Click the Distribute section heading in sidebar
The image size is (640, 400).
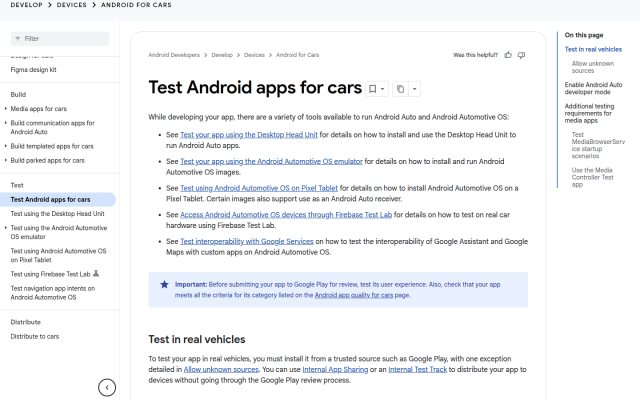click(x=25, y=322)
